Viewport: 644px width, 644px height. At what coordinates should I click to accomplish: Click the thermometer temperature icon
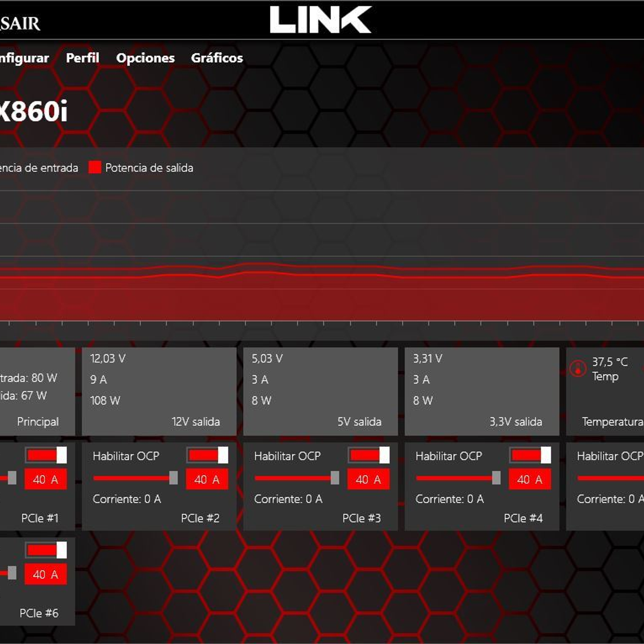(578, 368)
